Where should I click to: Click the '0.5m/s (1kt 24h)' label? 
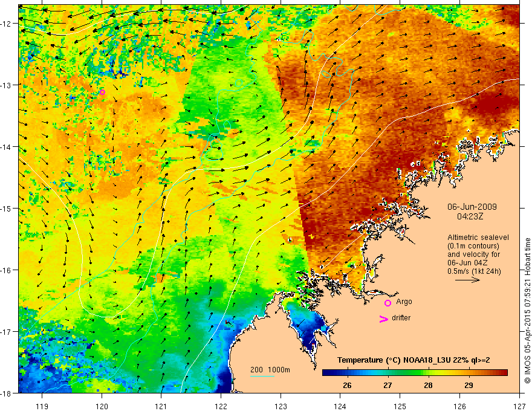coord(474,271)
